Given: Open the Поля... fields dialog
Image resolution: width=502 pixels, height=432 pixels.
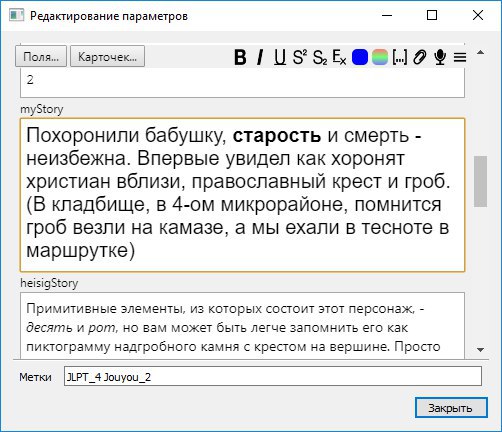Looking at the screenshot, I should (x=41, y=57).
